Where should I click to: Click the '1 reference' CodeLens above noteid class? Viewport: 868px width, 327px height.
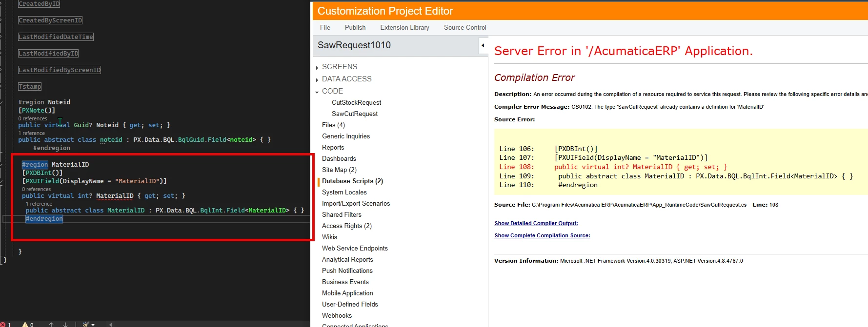tap(32, 133)
